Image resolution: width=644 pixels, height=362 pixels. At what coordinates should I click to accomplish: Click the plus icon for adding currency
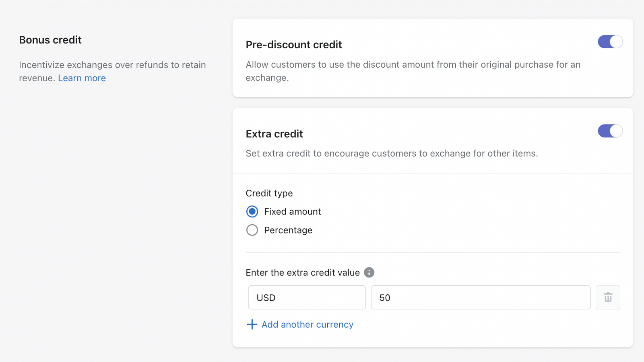tap(252, 325)
